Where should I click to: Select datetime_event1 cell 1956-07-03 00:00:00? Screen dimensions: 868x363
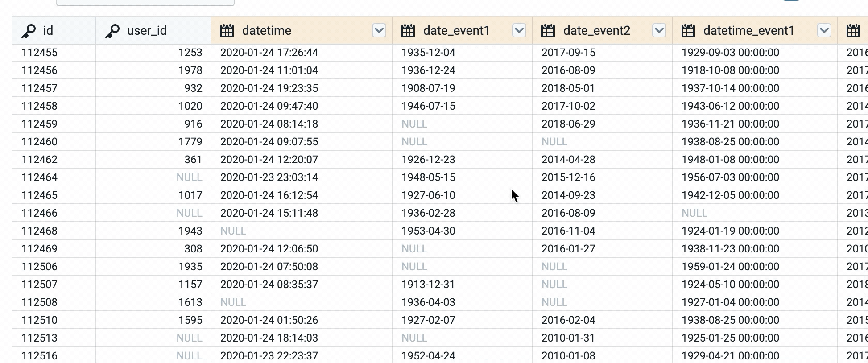(x=755, y=177)
